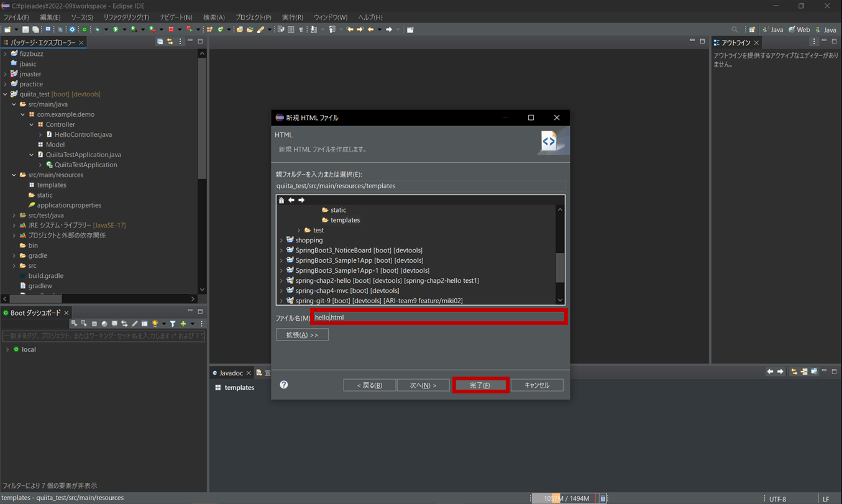Open Package Explorer view menu (three dots)
Image resolution: width=842 pixels, height=504 pixels.
(x=180, y=42)
